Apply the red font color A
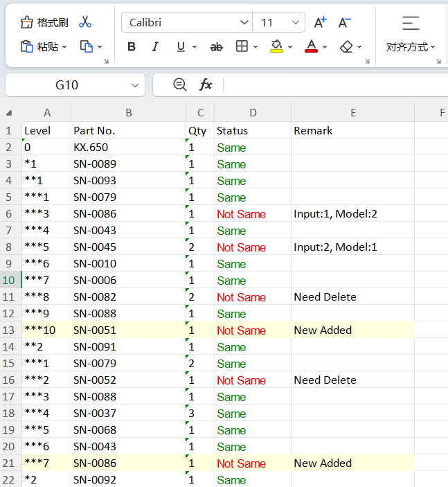The image size is (448, 487). coord(311,46)
